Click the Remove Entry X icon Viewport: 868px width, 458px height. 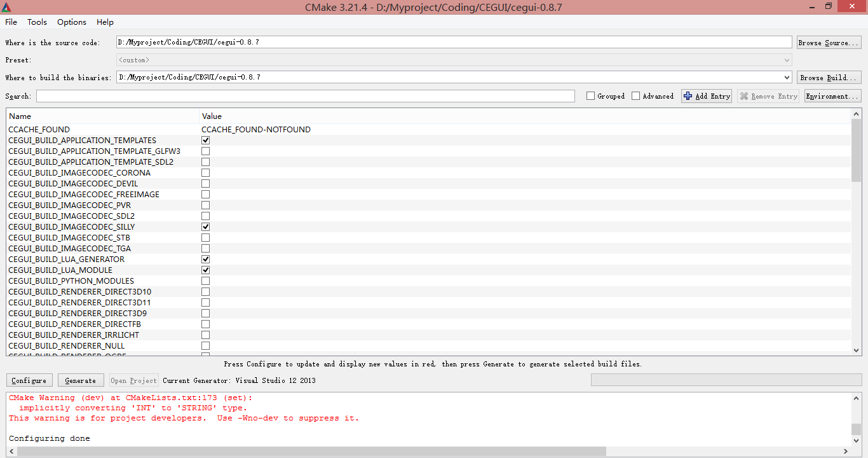click(x=745, y=96)
